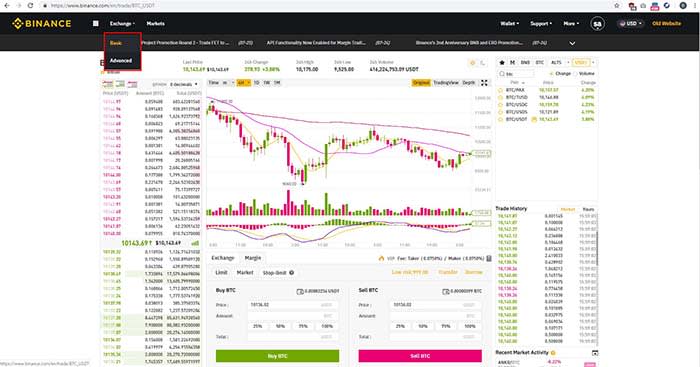Show combined buy and sell order book view
The width and height of the screenshot is (700, 367).
click(108, 84)
